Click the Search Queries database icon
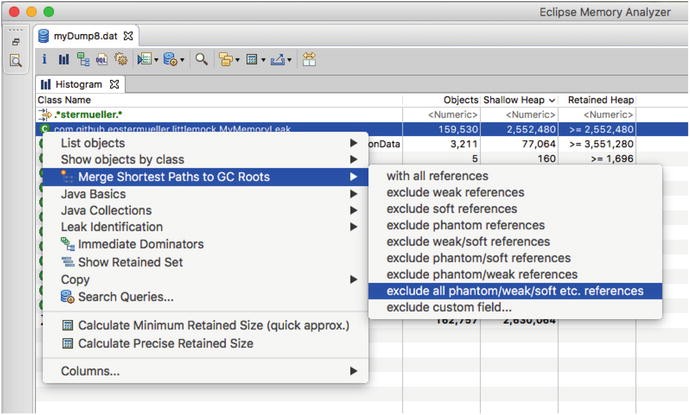 coord(67,297)
